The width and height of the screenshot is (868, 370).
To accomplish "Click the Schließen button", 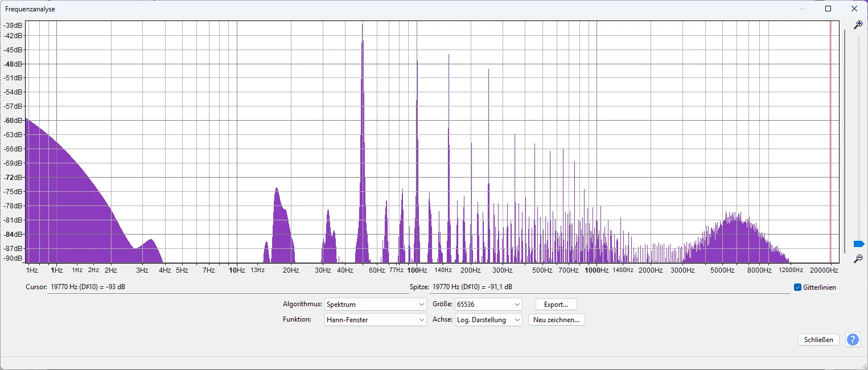I will 818,340.
